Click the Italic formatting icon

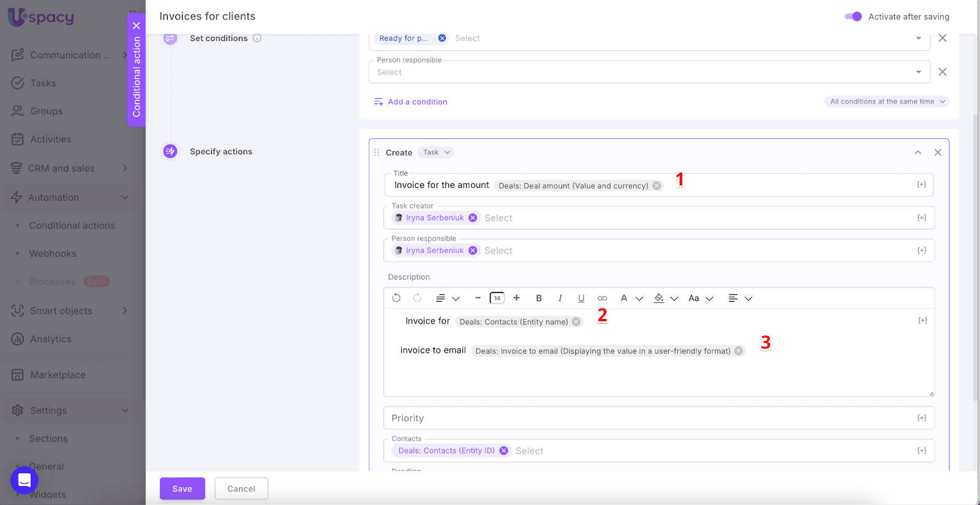[560, 298]
